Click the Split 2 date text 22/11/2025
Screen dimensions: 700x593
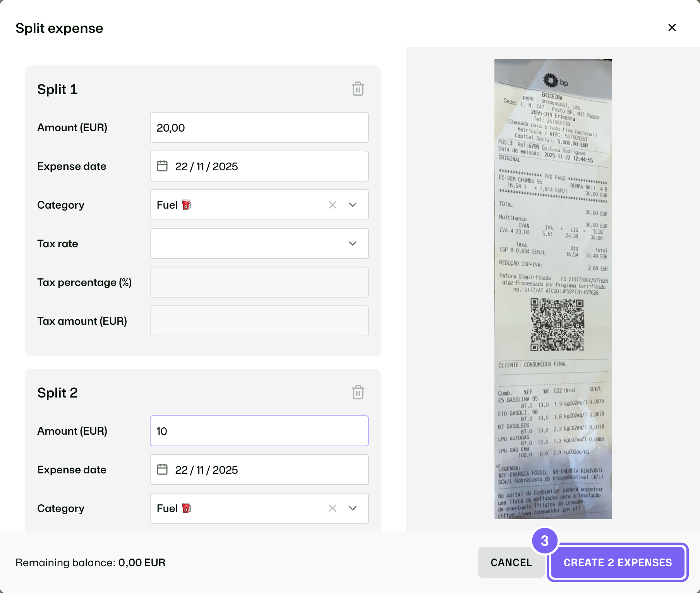click(206, 470)
